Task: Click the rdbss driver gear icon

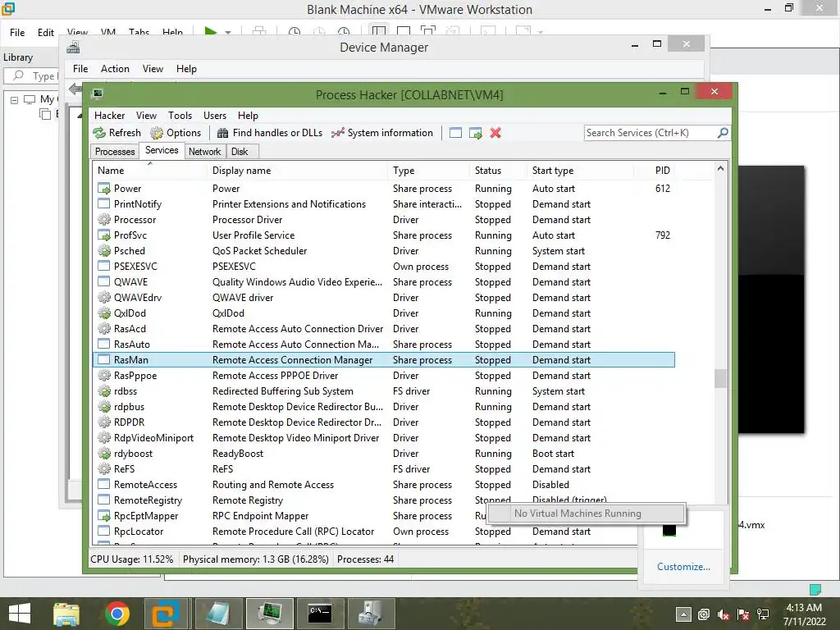Action: point(104,391)
